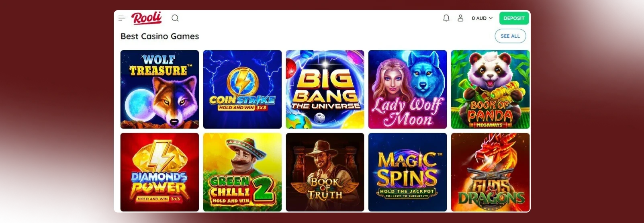Select the Book of Truth game
This screenshot has height=223, width=644.
[325, 172]
